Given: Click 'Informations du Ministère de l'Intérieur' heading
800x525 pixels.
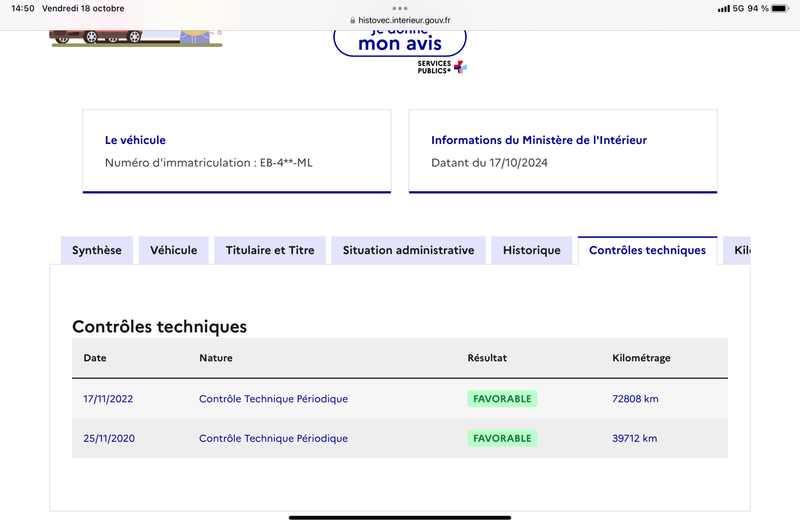Looking at the screenshot, I should tap(539, 140).
